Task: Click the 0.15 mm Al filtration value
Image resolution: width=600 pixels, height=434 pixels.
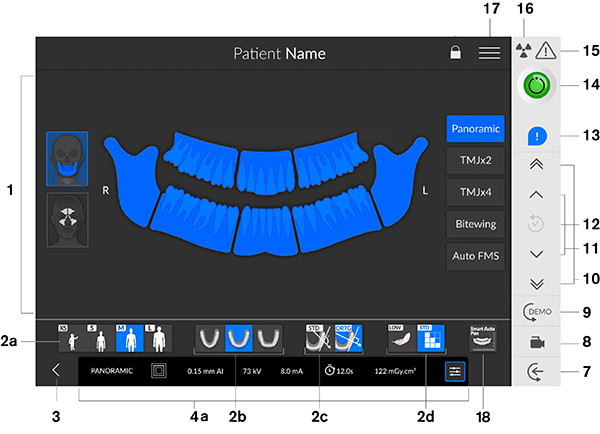Action: (205, 371)
